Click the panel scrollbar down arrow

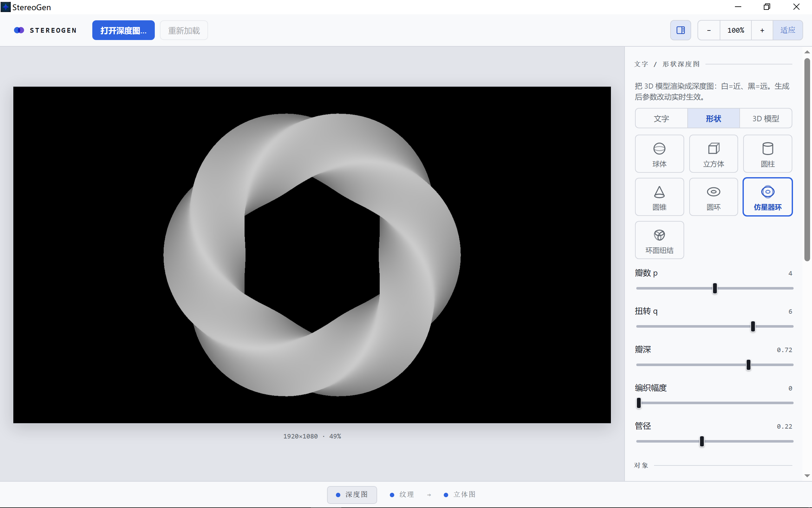[807, 476]
